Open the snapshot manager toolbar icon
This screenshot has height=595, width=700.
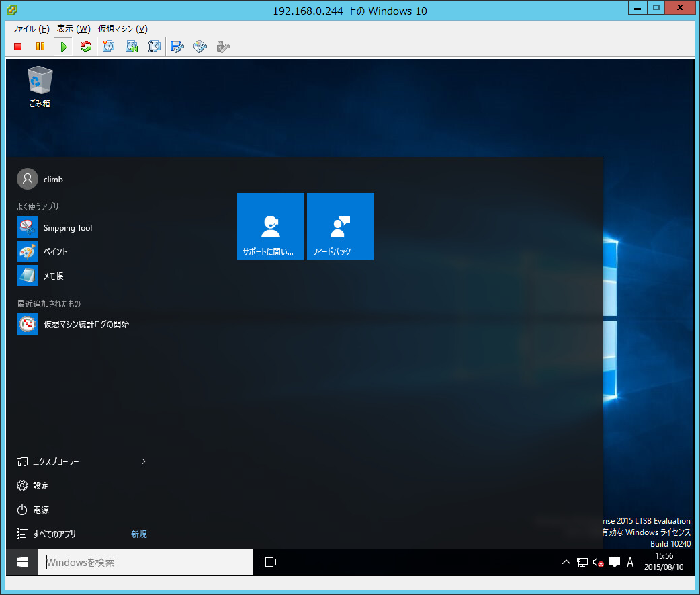coord(154,46)
